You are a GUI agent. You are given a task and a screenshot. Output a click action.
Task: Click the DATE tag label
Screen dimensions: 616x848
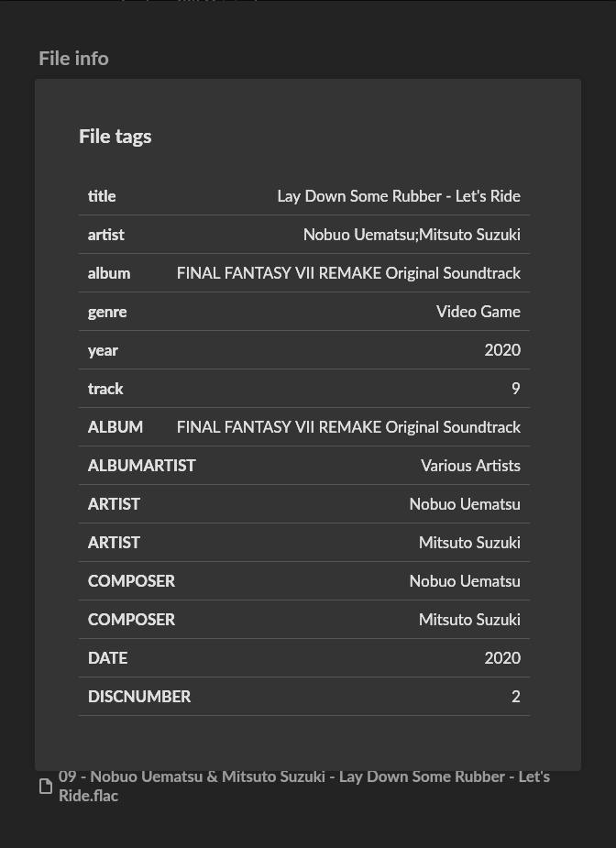[107, 658]
